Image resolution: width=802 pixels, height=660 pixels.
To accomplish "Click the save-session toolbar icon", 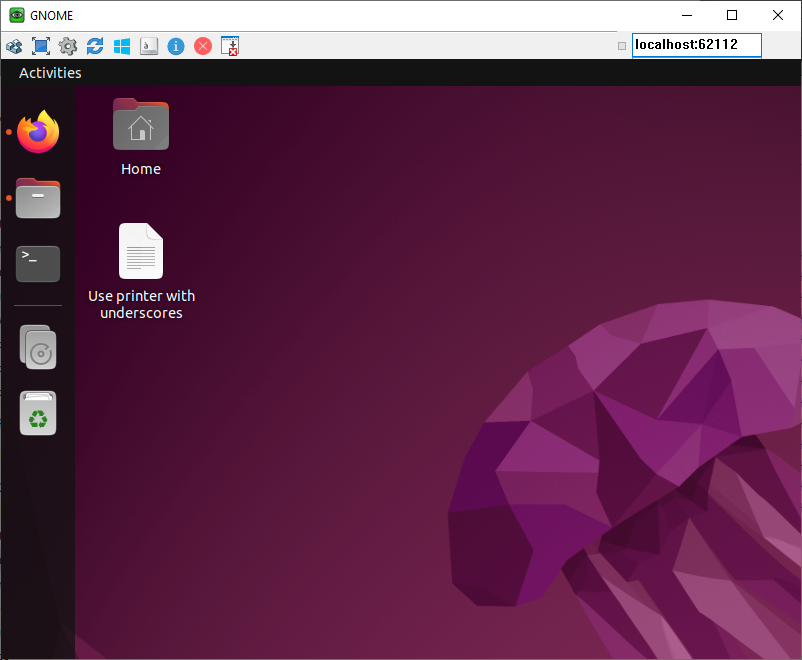I will pyautogui.click(x=229, y=46).
